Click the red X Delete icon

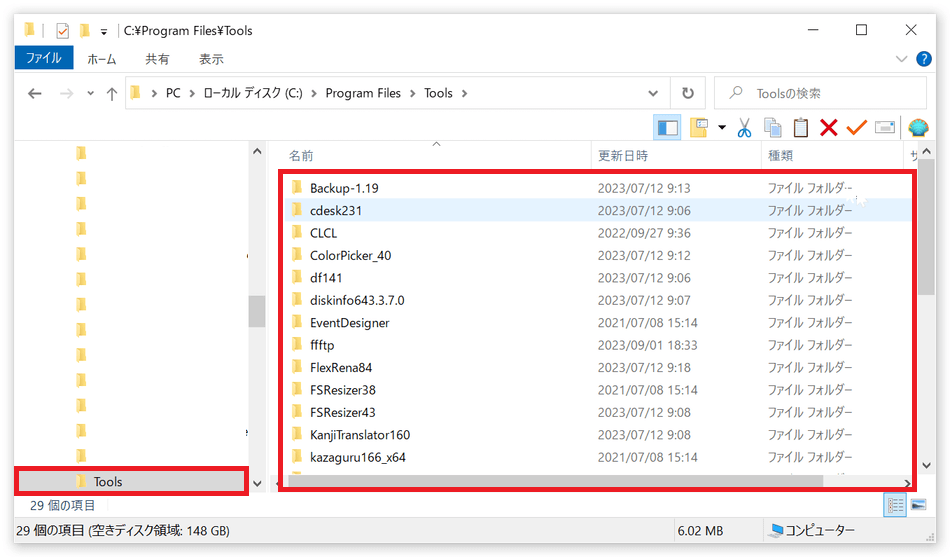click(828, 127)
